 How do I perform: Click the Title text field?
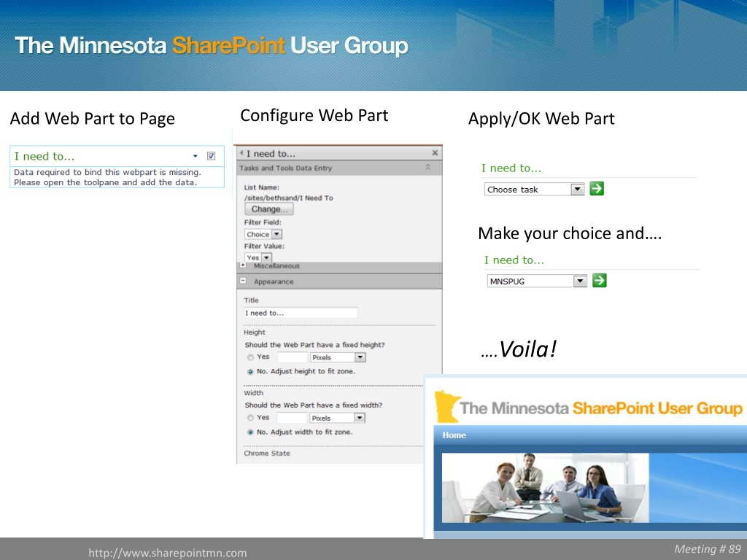pyautogui.click(x=301, y=313)
